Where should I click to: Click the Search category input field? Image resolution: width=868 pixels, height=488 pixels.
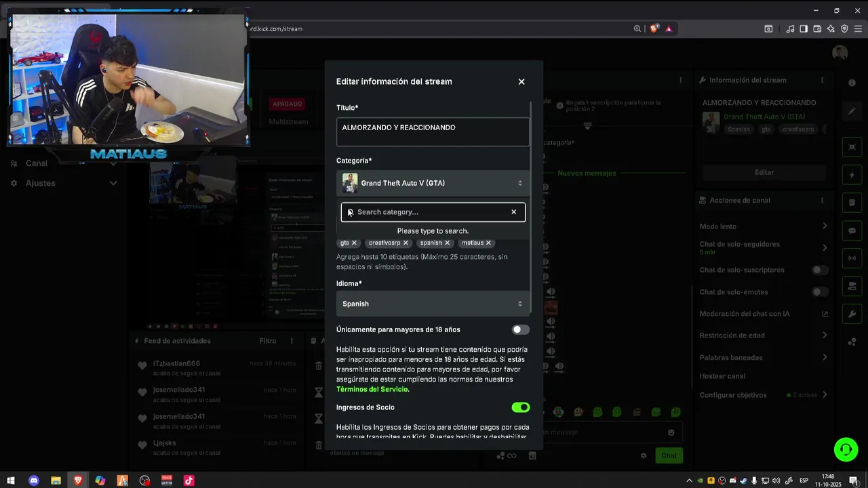(x=433, y=212)
